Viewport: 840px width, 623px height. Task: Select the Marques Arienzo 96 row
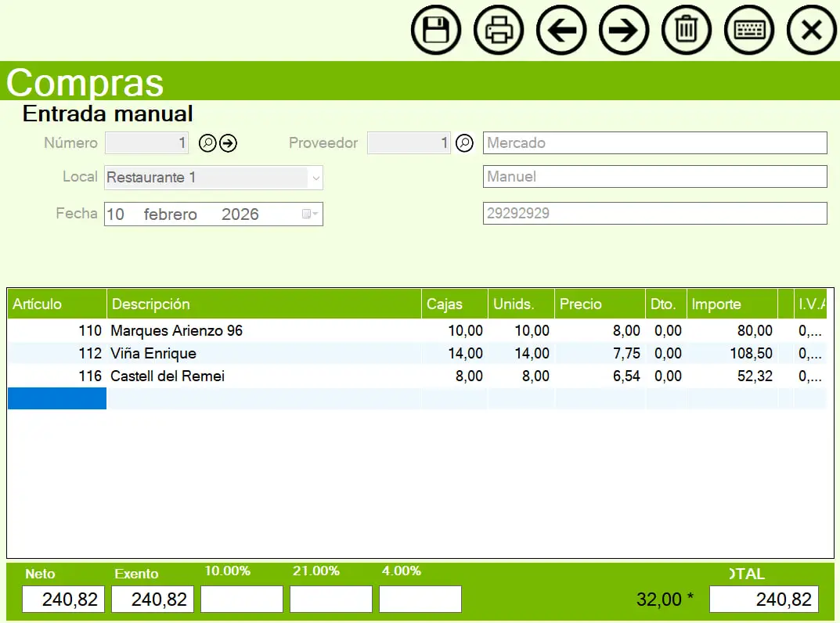click(x=176, y=331)
